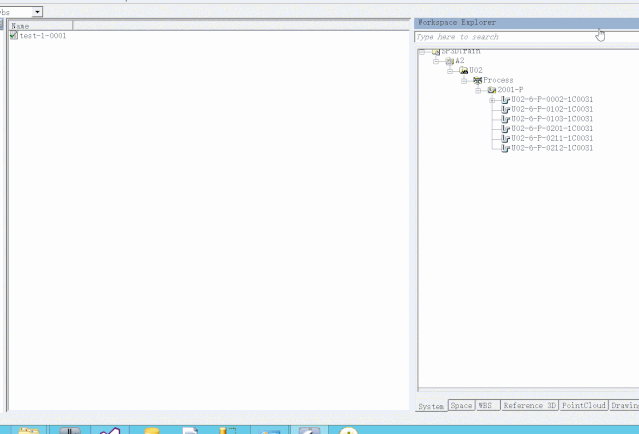The width and height of the screenshot is (639, 434).
Task: Click pipeline icon of U02-6-P-0002-1C0031
Action: click(505, 99)
